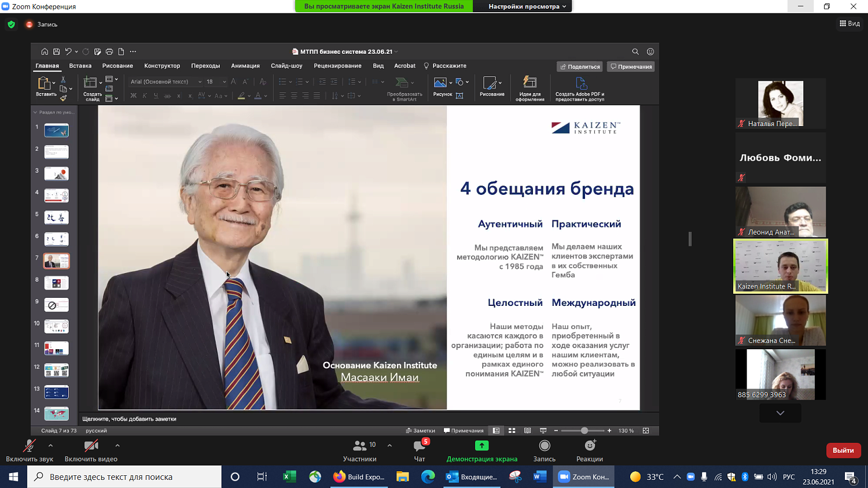Image resolution: width=868 pixels, height=488 pixels.
Task: Switch to slide sorter view icon
Action: click(x=512, y=431)
